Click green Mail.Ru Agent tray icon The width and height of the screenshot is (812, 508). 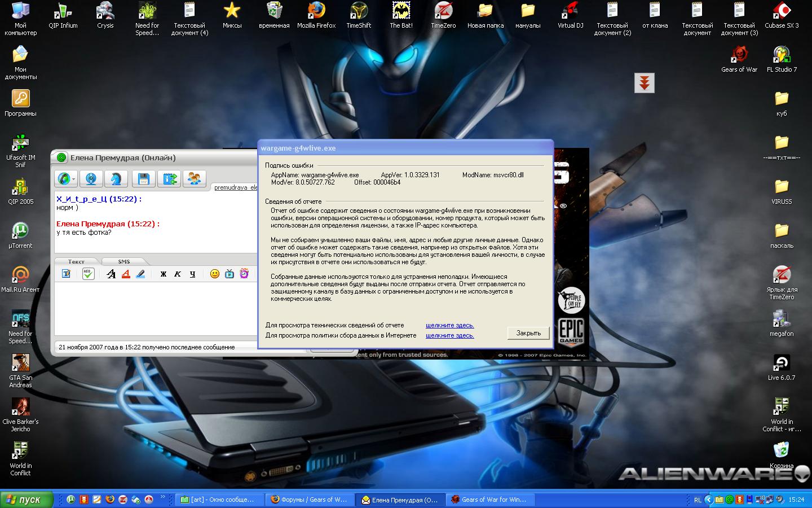tap(729, 500)
